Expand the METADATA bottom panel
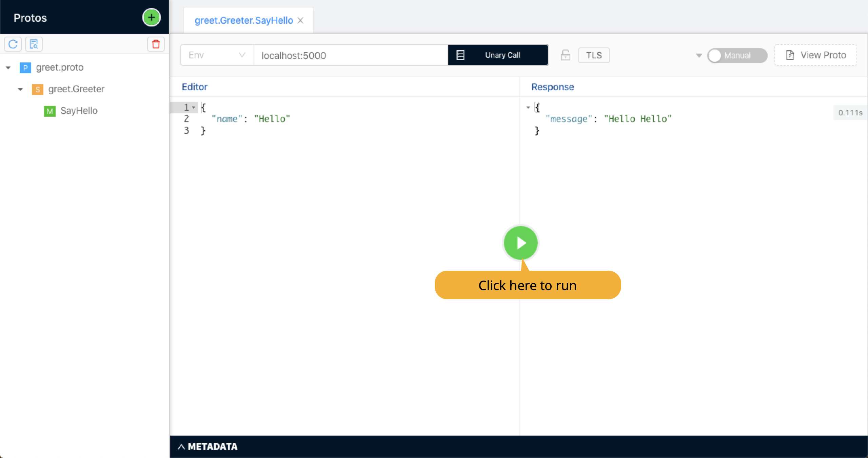The width and height of the screenshot is (868, 458). [x=208, y=446]
